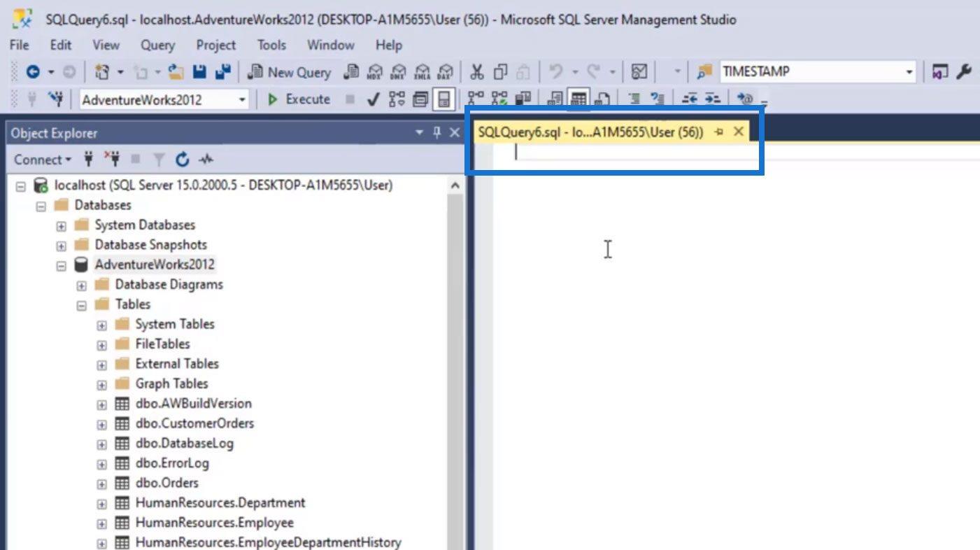
Task: Expand the dbo.CustomerOrders table node
Action: (x=101, y=424)
